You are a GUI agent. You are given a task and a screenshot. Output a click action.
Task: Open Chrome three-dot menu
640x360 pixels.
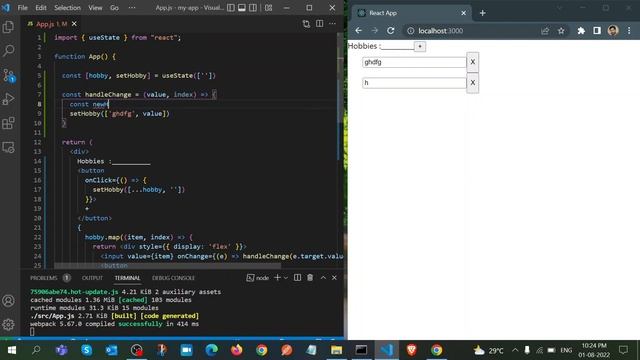coord(629,31)
